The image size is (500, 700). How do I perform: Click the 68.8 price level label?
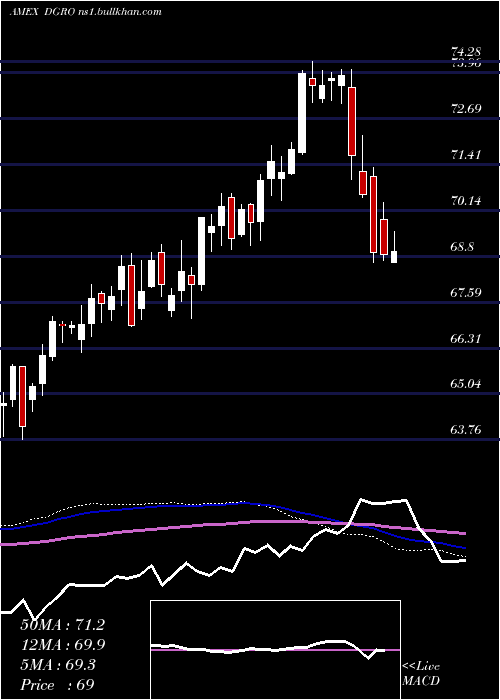pyautogui.click(x=462, y=247)
